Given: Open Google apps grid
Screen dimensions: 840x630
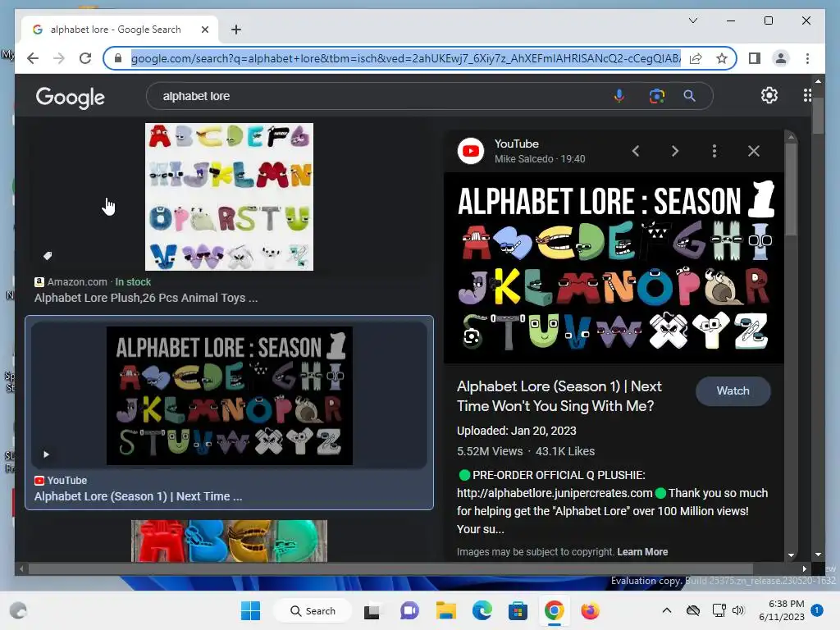Looking at the screenshot, I should click(807, 95).
